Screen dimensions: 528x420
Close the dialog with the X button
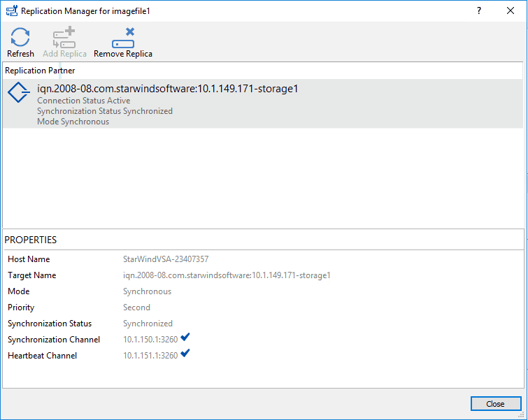(x=511, y=11)
